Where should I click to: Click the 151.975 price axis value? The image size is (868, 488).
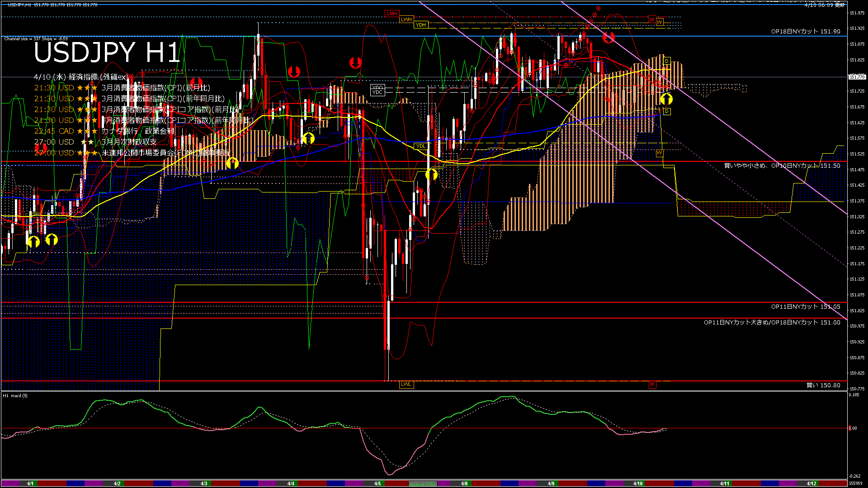[857, 13]
